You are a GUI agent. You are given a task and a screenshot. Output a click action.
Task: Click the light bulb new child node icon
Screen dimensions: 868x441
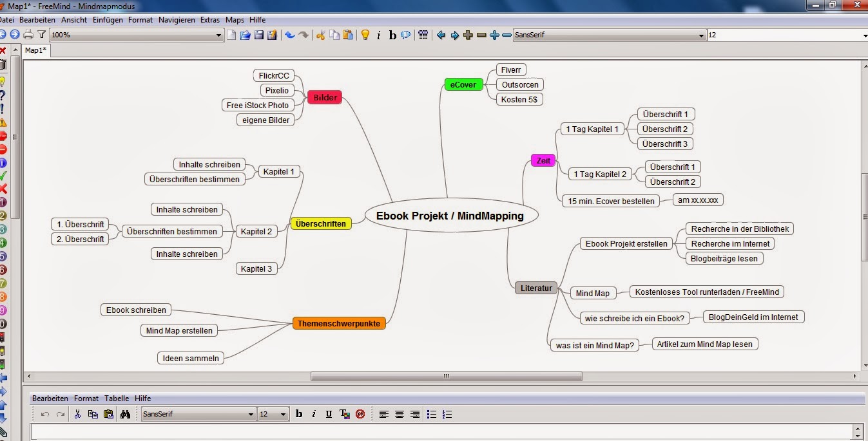point(365,35)
